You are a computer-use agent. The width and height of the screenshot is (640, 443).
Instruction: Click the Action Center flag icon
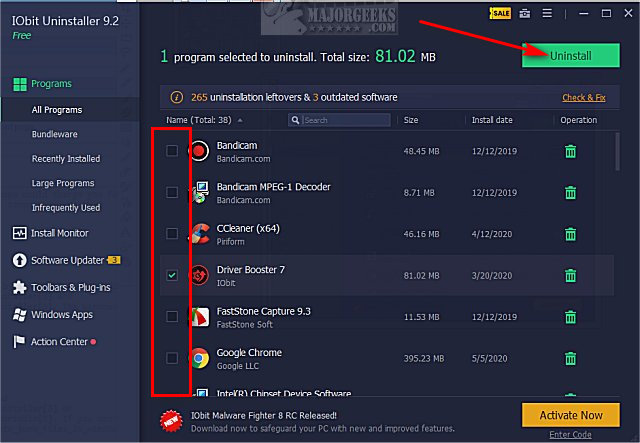tap(19, 342)
